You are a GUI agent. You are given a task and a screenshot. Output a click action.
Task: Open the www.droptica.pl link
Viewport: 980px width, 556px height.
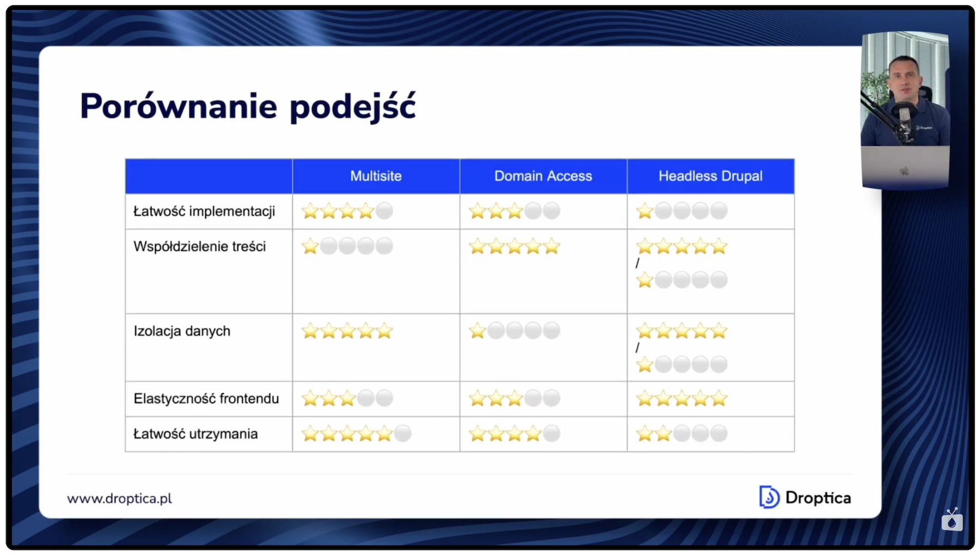coord(119,497)
